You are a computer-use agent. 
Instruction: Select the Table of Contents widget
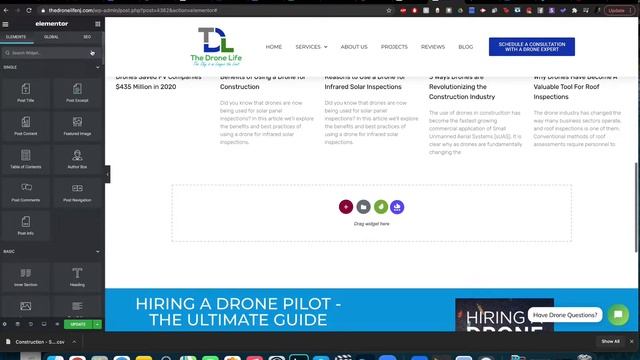(26, 159)
